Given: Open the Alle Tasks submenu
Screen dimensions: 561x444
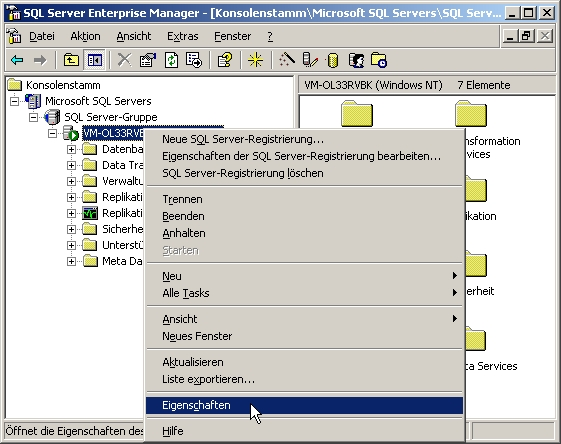Looking at the screenshot, I should point(304,293).
